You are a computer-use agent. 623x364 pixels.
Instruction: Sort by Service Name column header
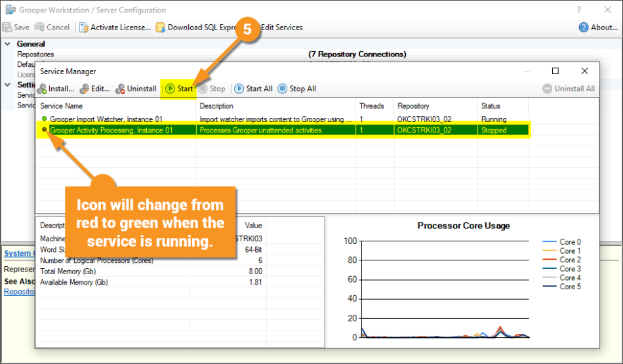pos(116,106)
